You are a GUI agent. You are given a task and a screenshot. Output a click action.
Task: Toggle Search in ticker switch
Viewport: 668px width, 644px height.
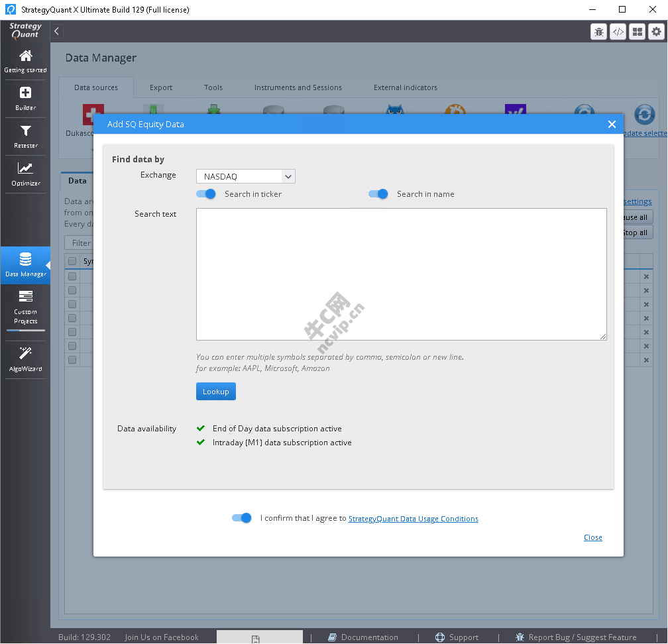tap(205, 193)
